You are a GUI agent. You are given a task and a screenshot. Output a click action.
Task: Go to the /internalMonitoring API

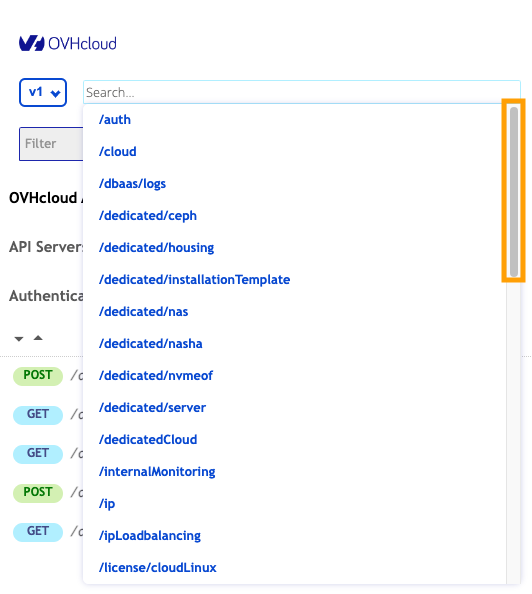(x=157, y=472)
